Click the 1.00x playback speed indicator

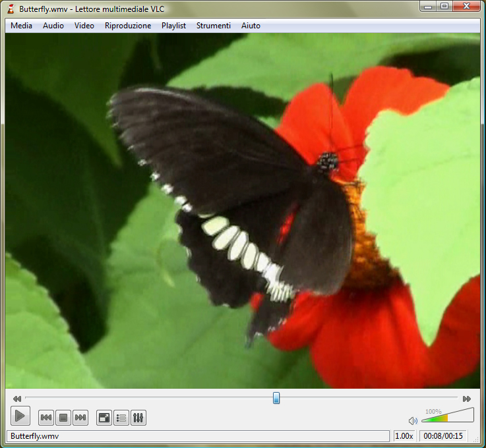pos(404,436)
